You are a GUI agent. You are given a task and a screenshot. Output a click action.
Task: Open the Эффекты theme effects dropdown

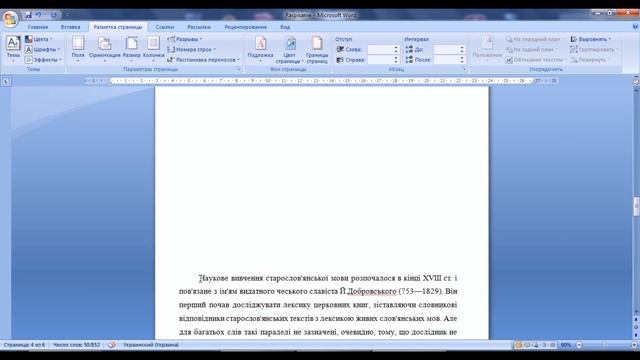pyautogui.click(x=43, y=60)
